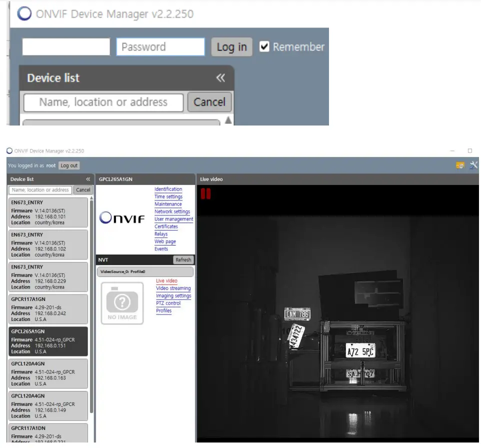Open application settings via wrench and screwdriver icon
Screen dimensions: 481x448
click(474, 165)
